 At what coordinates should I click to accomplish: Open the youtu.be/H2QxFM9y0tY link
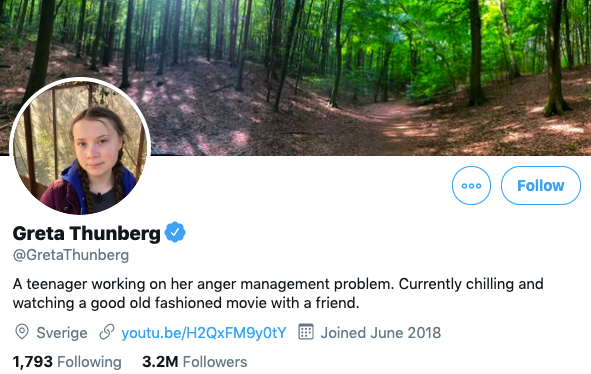click(204, 333)
